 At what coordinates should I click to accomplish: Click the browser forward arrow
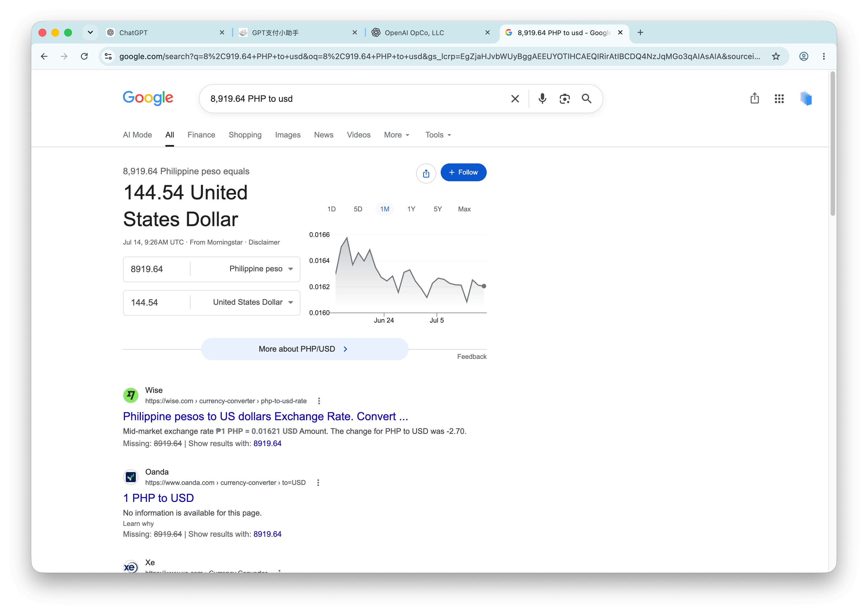point(64,56)
